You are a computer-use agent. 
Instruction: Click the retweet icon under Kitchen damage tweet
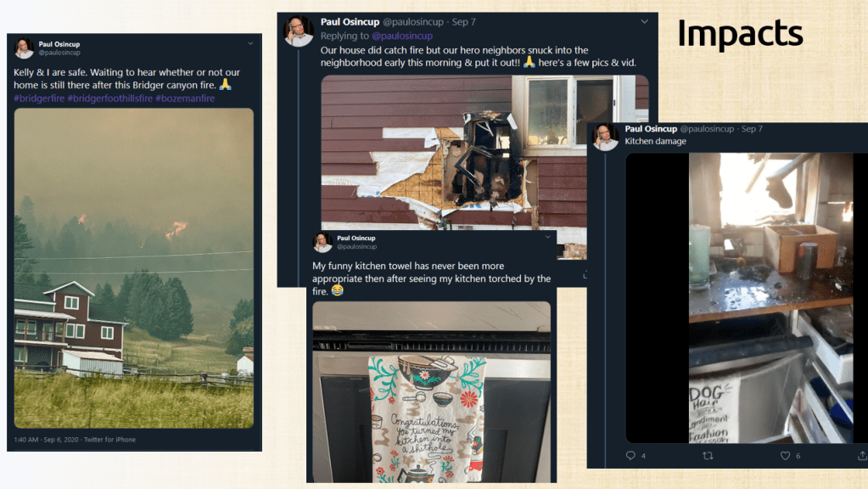click(x=708, y=455)
